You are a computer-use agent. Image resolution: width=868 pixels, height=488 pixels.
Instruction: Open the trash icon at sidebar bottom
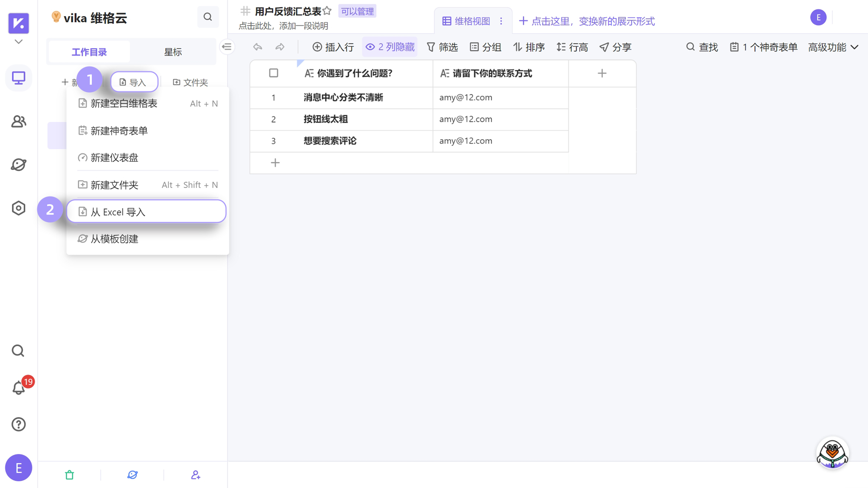click(69, 474)
